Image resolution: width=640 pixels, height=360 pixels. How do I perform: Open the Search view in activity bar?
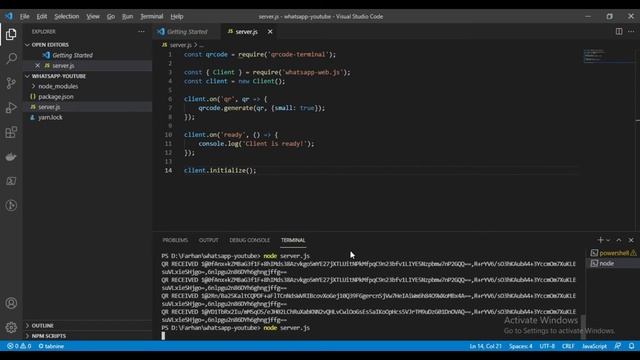click(11, 58)
